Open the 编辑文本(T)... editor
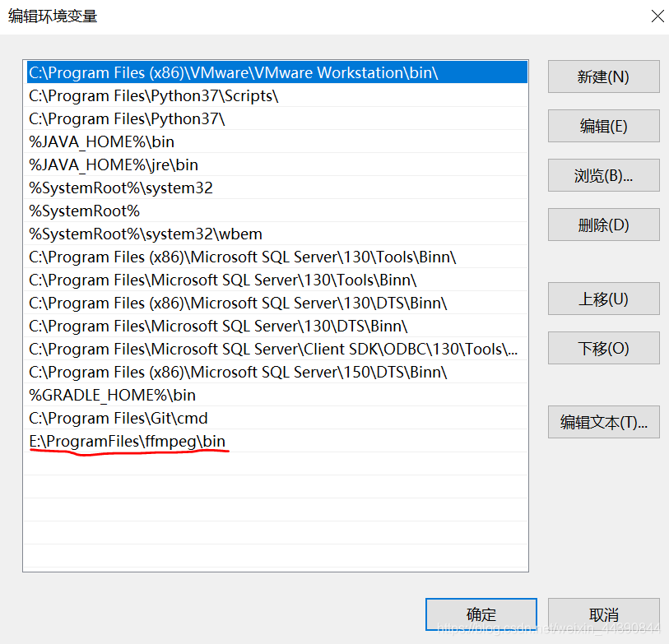669x644 pixels. 603,422
